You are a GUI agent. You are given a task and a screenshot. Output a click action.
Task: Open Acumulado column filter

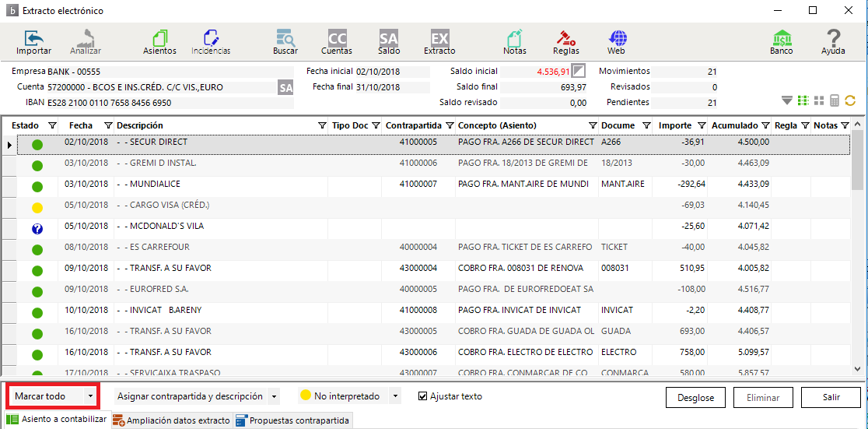pyautogui.click(x=765, y=126)
